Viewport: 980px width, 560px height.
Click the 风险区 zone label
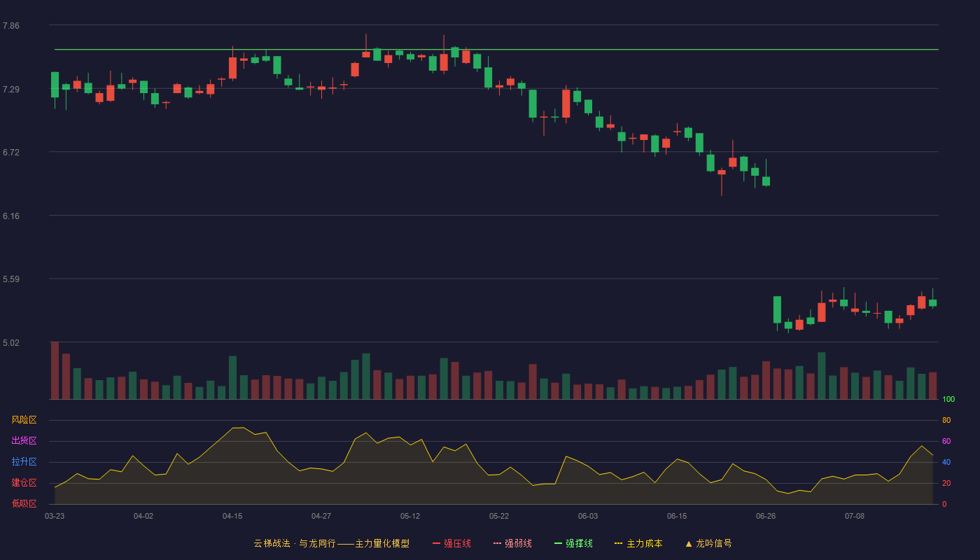point(24,420)
